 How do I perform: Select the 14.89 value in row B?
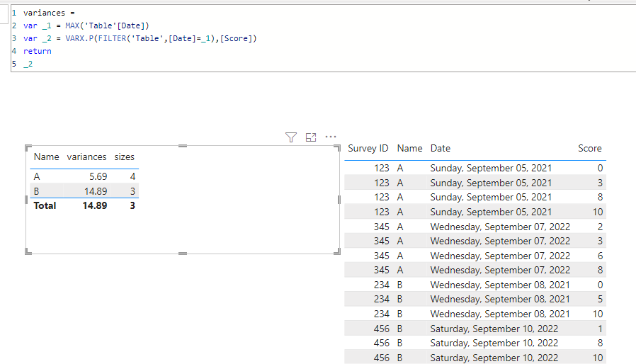96,191
